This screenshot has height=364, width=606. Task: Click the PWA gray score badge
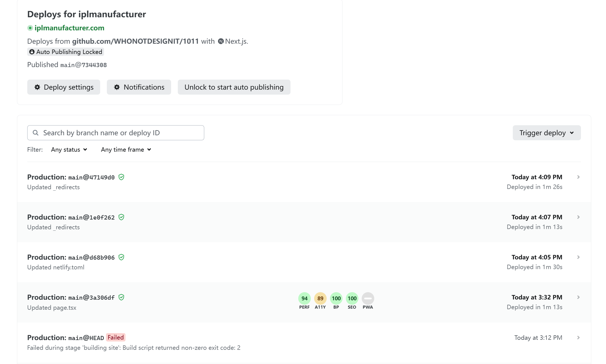tap(368, 298)
